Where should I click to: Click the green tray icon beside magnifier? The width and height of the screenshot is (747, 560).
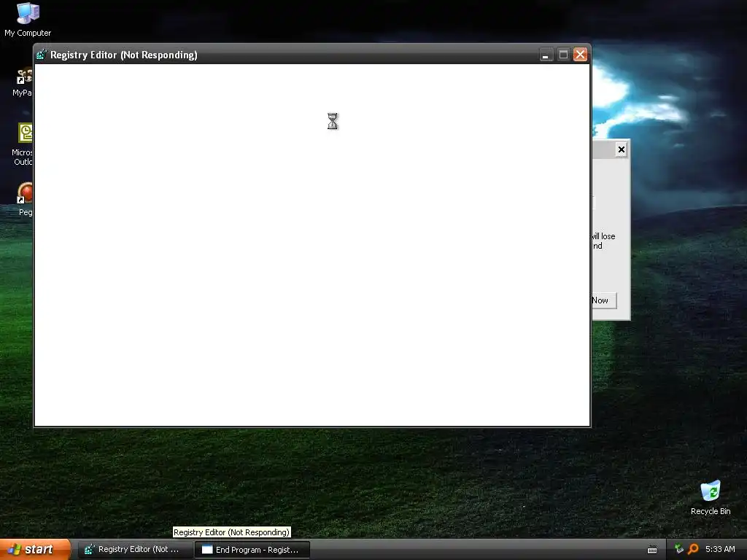pyautogui.click(x=679, y=549)
